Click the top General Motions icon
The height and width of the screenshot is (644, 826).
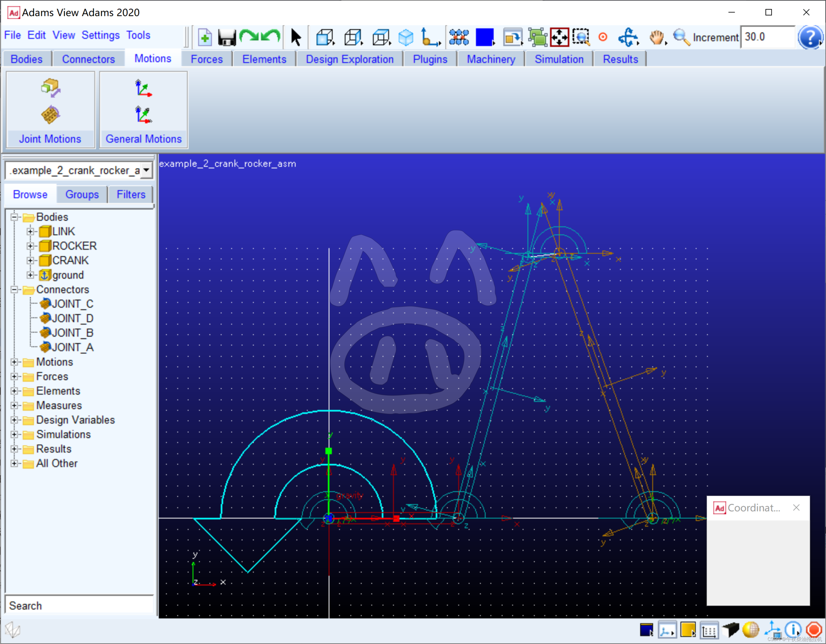tap(143, 88)
